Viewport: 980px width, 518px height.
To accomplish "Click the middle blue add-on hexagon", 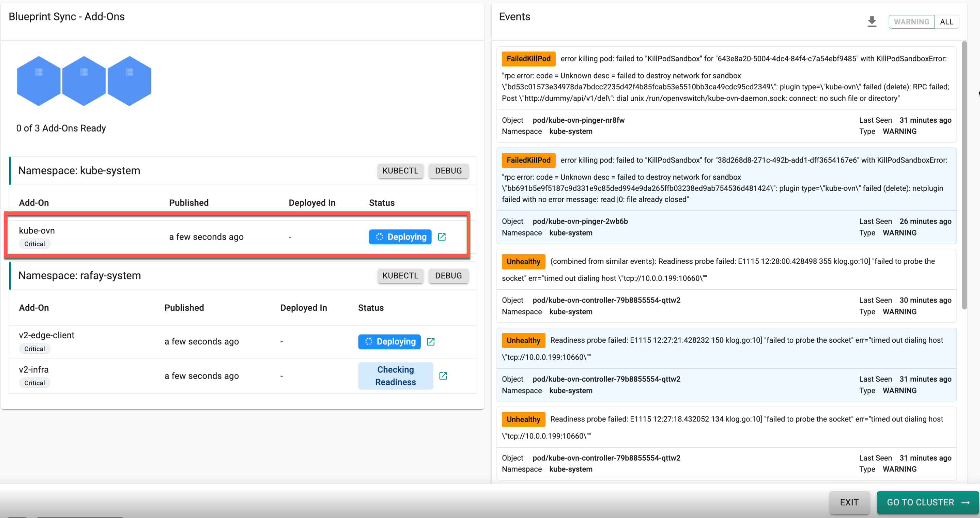I will coord(84,81).
